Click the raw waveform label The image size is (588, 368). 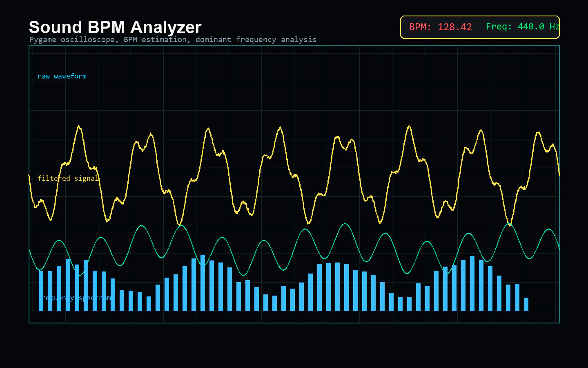tap(62, 76)
